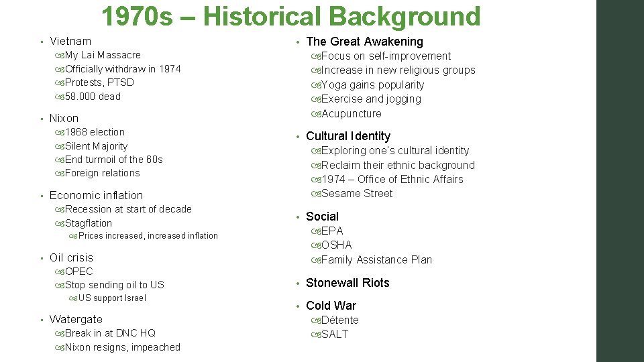Select "1974 – Office of Ethnic Affairs" line

(392, 180)
